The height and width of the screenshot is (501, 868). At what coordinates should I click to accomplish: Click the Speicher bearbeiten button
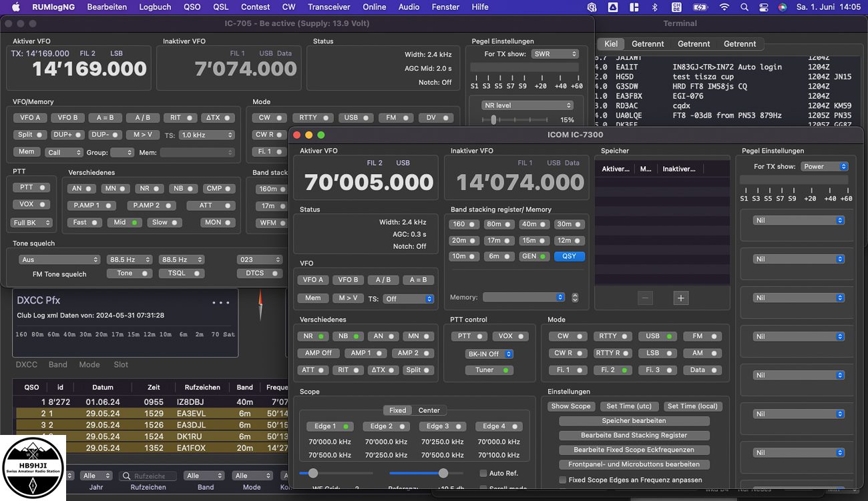[634, 421]
